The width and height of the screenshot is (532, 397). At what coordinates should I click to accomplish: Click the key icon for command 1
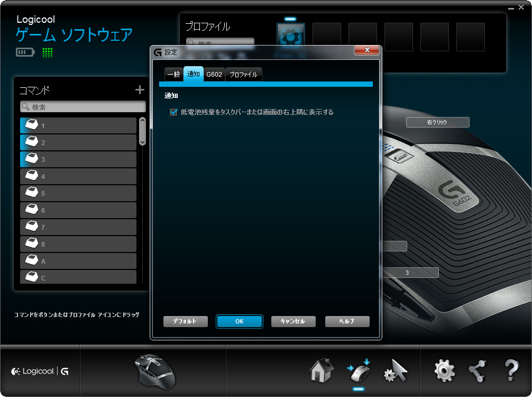32,124
